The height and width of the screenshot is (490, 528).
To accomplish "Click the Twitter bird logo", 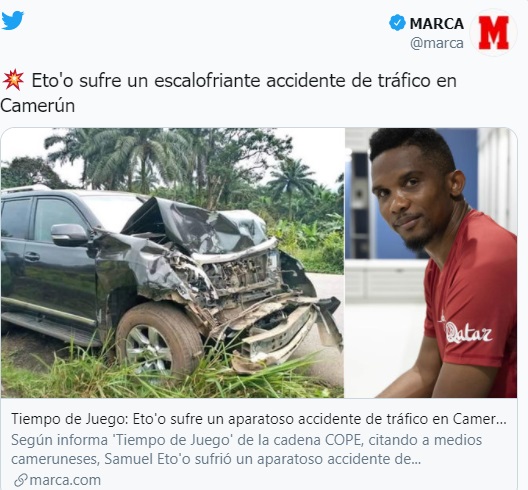I will 12,20.
